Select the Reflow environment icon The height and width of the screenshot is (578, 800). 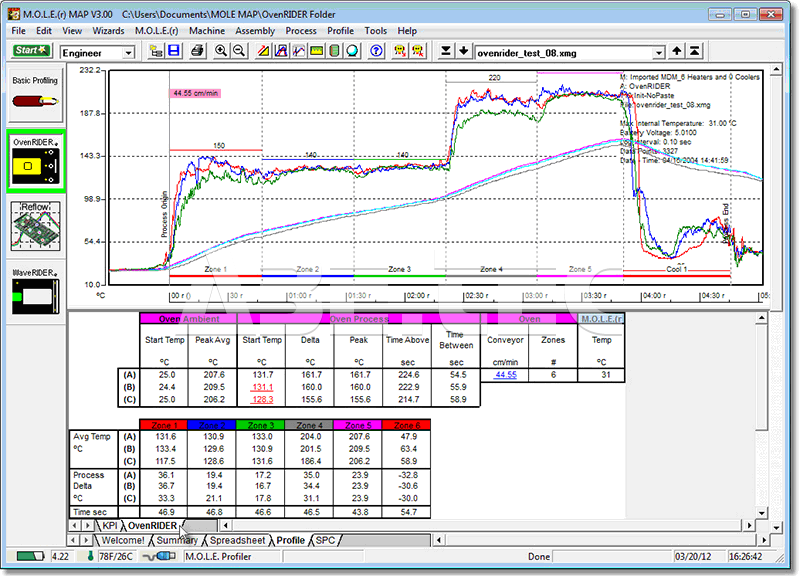click(35, 226)
